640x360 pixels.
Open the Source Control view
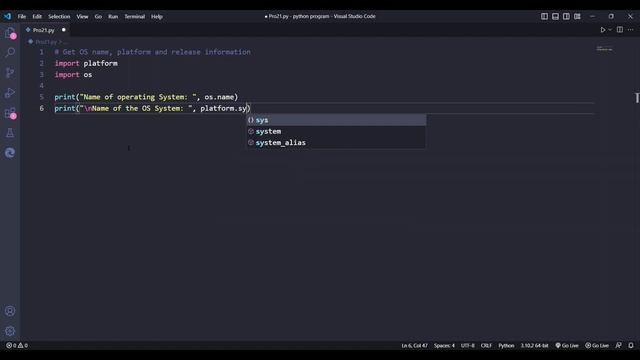[x=10, y=73]
